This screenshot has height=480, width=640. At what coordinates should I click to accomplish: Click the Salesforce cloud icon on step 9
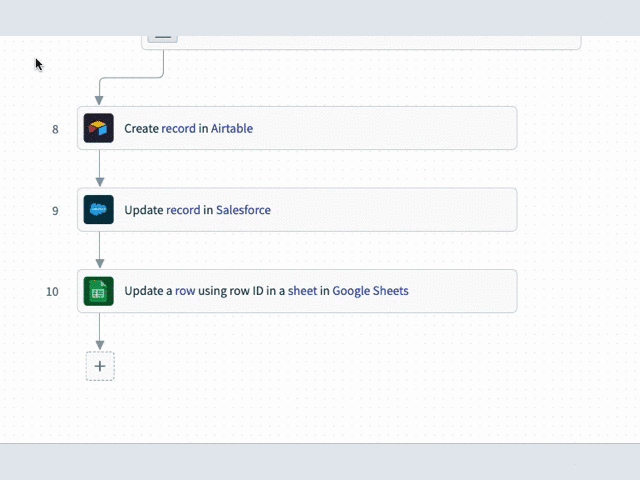click(99, 210)
